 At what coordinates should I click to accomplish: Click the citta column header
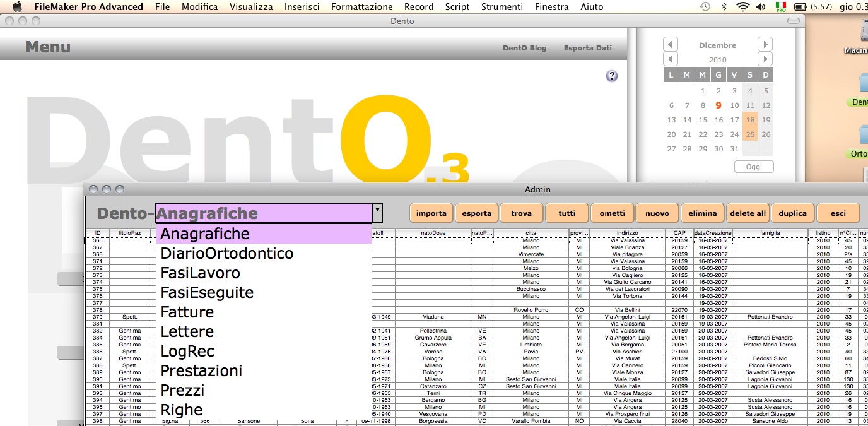click(531, 233)
